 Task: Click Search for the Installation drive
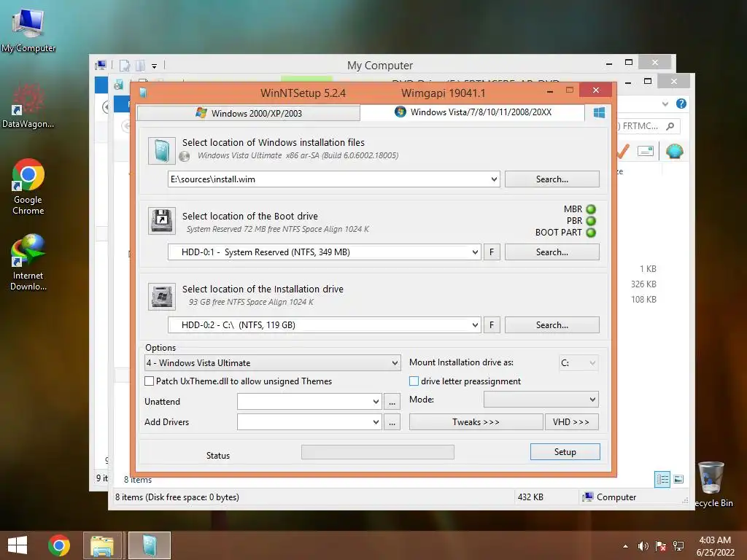[551, 325]
